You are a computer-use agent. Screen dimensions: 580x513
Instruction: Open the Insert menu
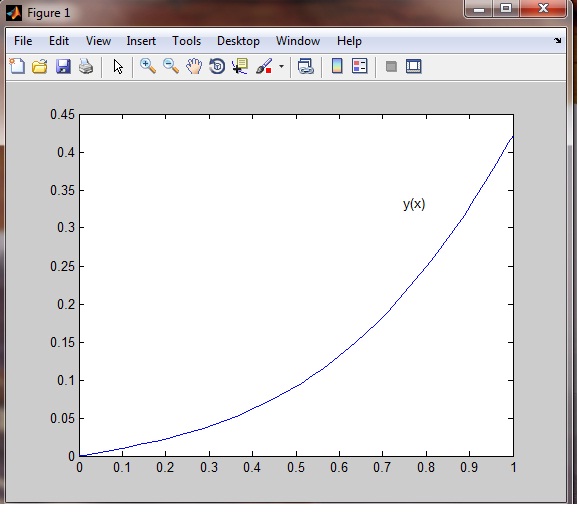pyautogui.click(x=141, y=41)
